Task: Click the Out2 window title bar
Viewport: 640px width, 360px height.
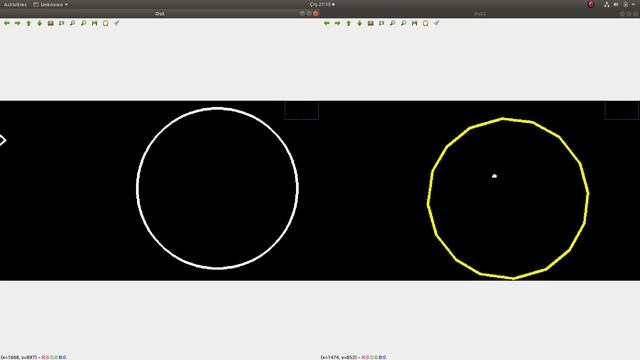Action: 480,13
